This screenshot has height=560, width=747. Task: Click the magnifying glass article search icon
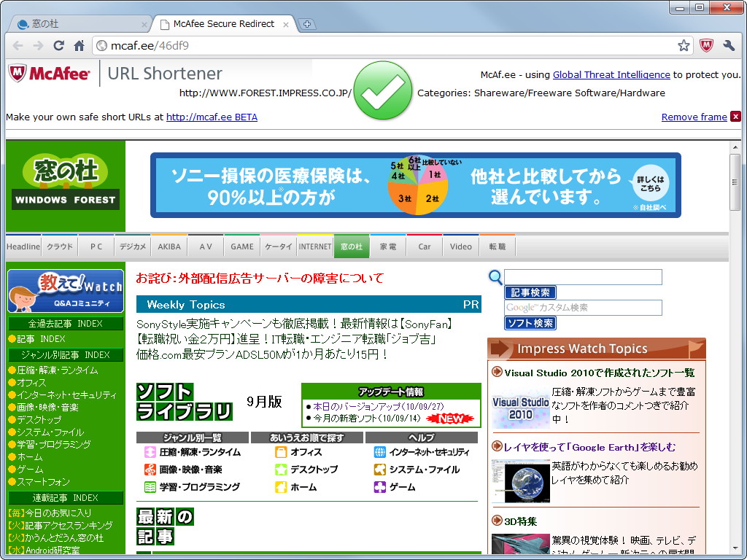(495, 277)
